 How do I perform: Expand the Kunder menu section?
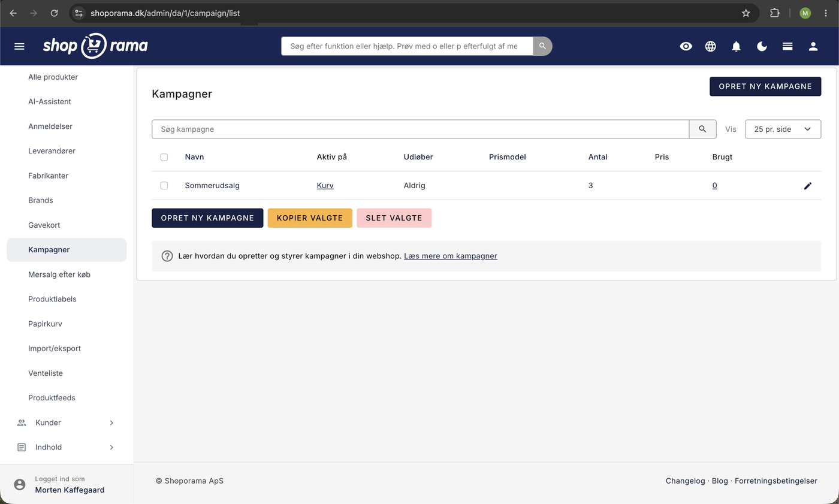pyautogui.click(x=67, y=422)
